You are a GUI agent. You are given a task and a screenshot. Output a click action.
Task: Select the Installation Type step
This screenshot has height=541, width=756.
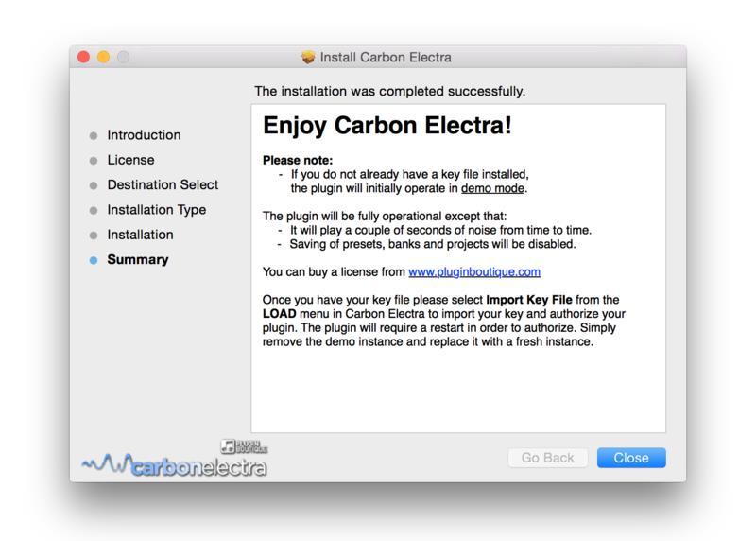click(x=156, y=210)
